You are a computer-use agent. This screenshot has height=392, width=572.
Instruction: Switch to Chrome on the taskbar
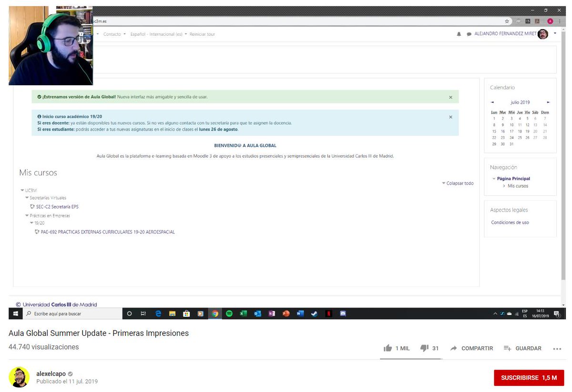tap(215, 314)
